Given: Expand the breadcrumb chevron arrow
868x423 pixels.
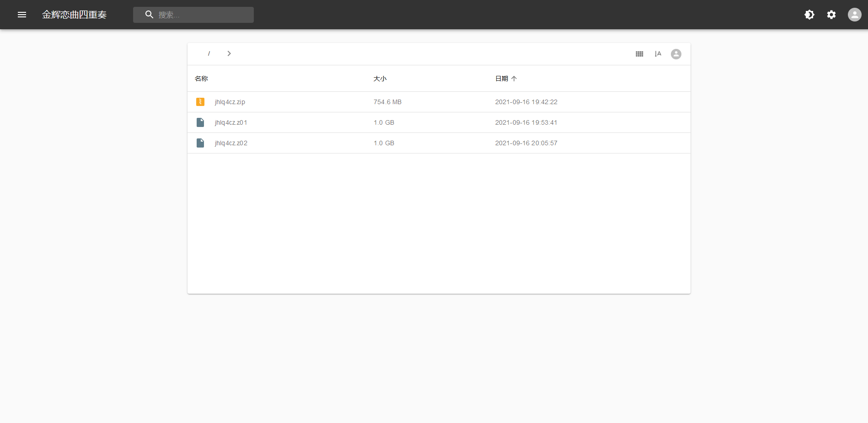Looking at the screenshot, I should [229, 54].
